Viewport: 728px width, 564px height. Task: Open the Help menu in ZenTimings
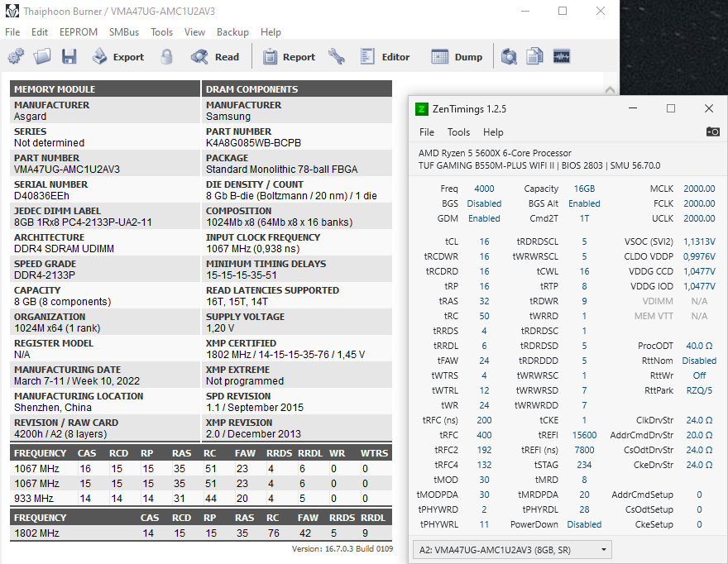(493, 132)
